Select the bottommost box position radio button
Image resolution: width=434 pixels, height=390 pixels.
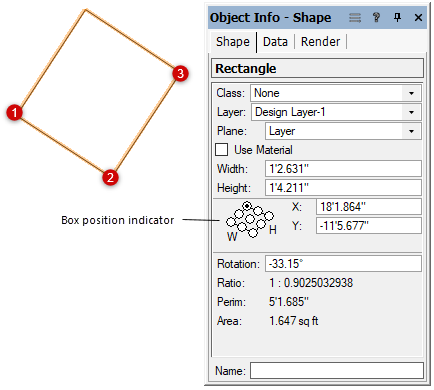pos(253,233)
